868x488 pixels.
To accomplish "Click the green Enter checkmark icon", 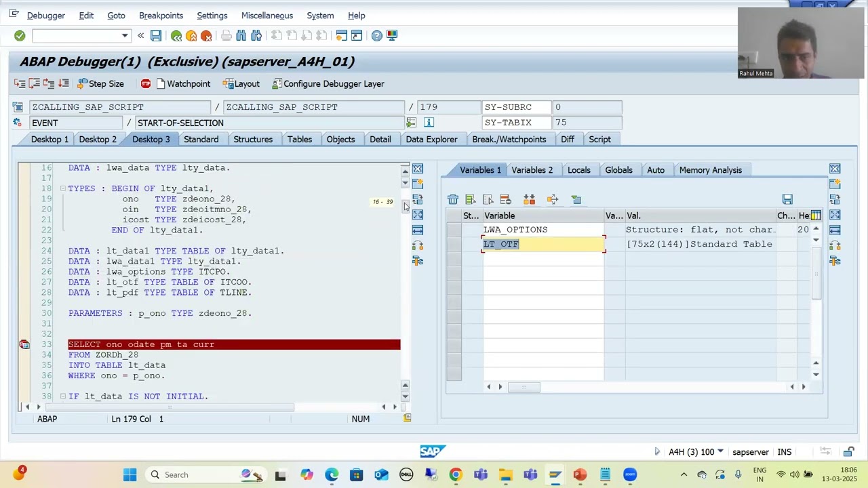I will coord(20,35).
